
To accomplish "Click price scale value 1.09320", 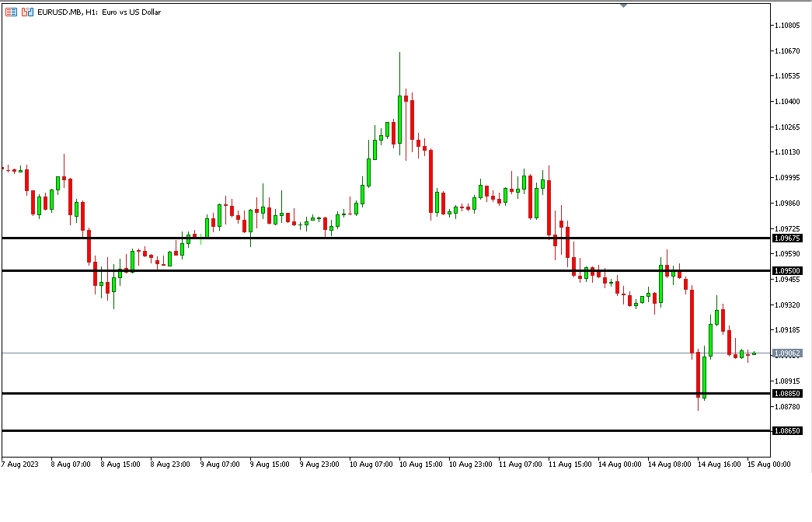I will click(x=787, y=305).
